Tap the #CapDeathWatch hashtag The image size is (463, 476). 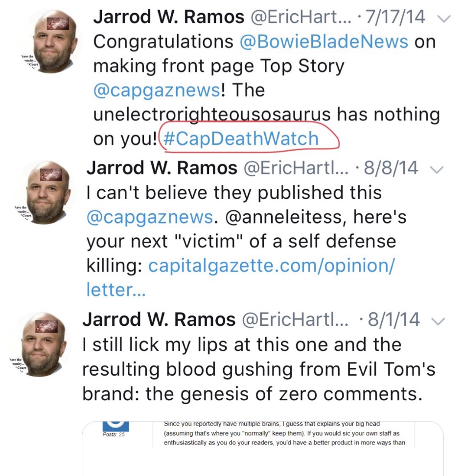[x=240, y=139]
